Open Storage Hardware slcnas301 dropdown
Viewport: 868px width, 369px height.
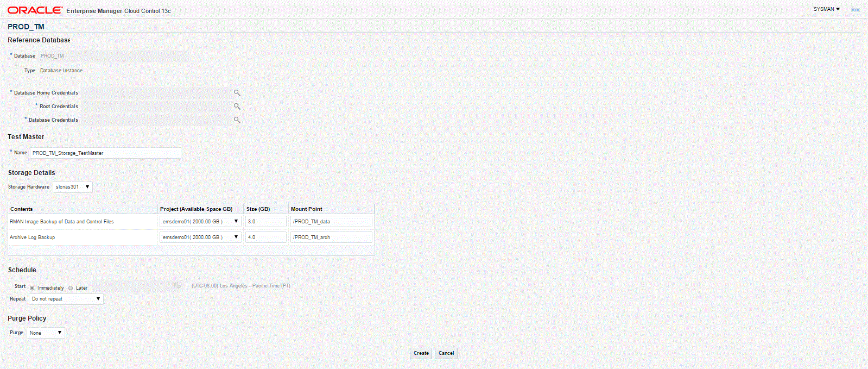click(x=73, y=187)
